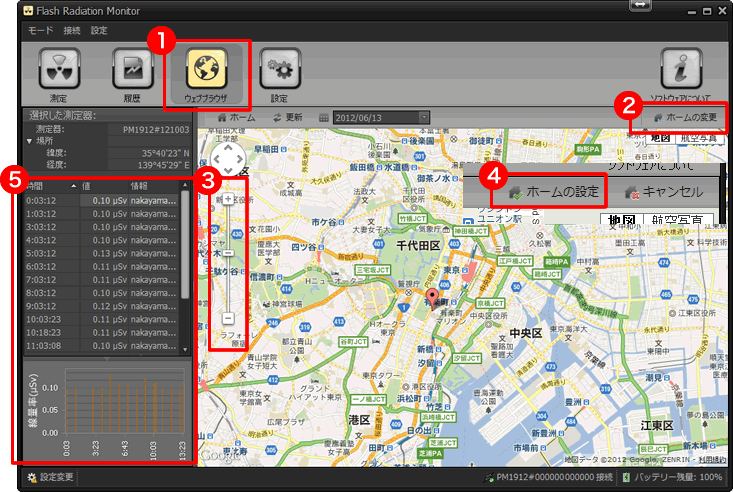Viewport: 733px width, 492px height.
Task: Switch the map to 地図 view
Action: point(661,138)
